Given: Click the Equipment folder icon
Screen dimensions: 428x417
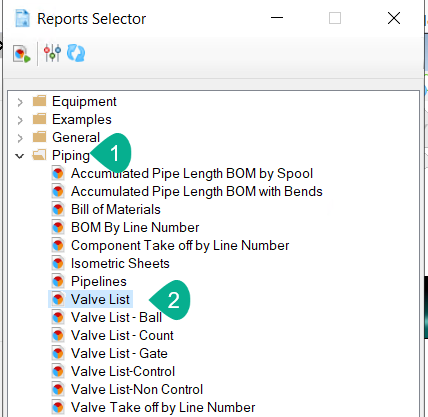Looking at the screenshot, I should pyautogui.click(x=39, y=101).
